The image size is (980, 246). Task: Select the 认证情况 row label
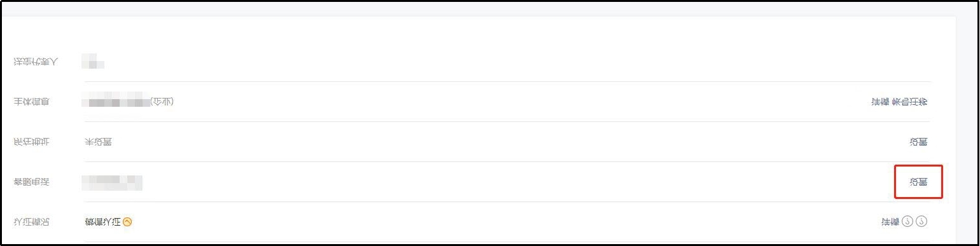[x=32, y=222]
